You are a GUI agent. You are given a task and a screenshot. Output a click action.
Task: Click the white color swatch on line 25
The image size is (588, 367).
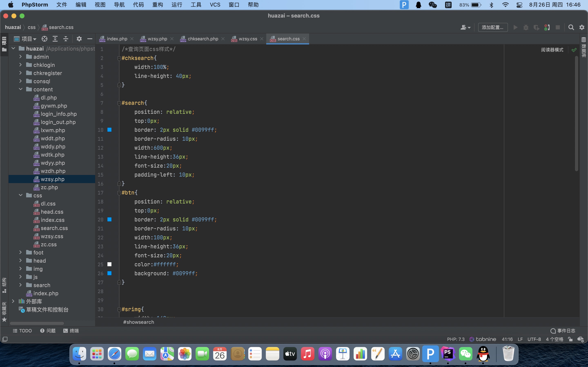pyautogui.click(x=109, y=264)
